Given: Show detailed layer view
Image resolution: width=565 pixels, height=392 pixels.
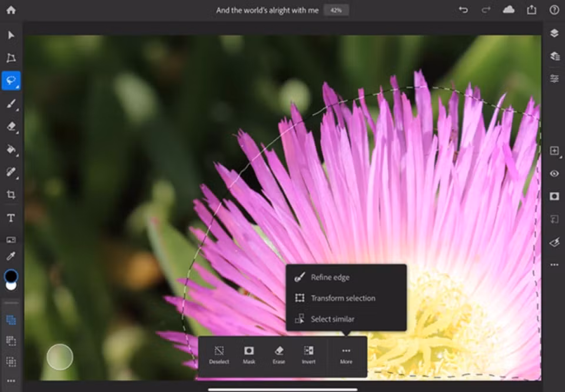Looking at the screenshot, I should (554, 56).
